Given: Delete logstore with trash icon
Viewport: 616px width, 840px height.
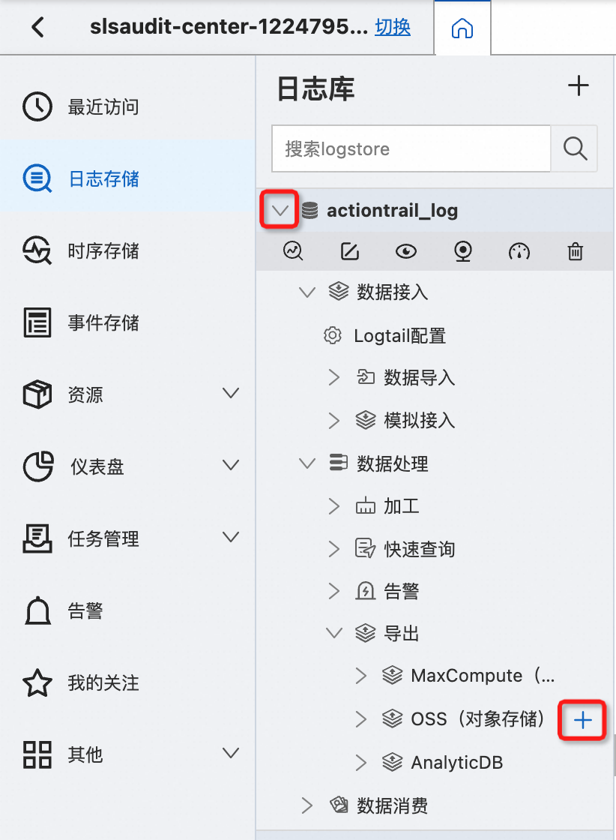Looking at the screenshot, I should (576, 250).
